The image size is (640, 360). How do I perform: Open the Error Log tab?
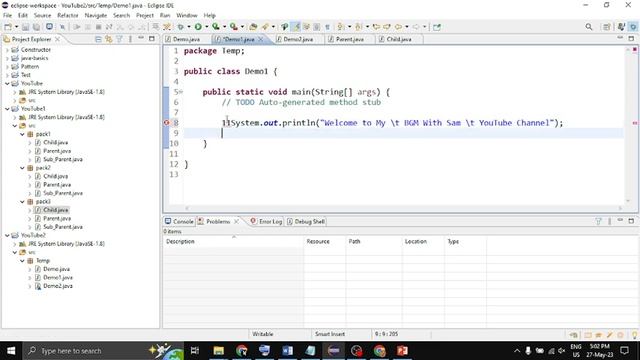(266, 222)
